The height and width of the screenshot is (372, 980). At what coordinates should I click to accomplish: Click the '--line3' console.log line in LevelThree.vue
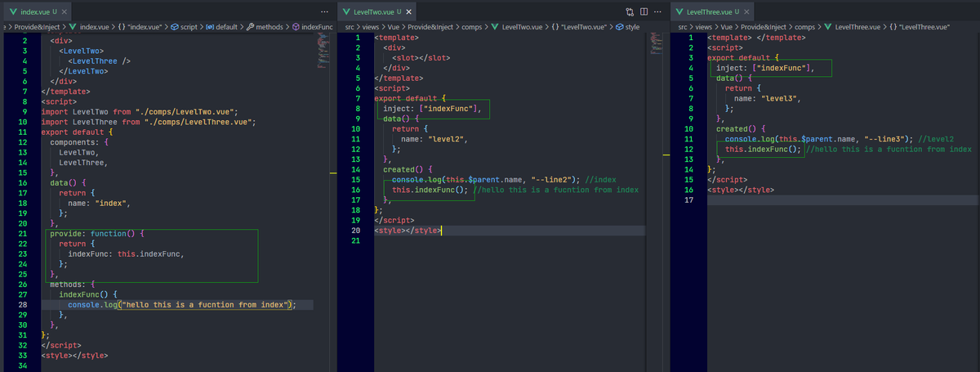(840, 139)
